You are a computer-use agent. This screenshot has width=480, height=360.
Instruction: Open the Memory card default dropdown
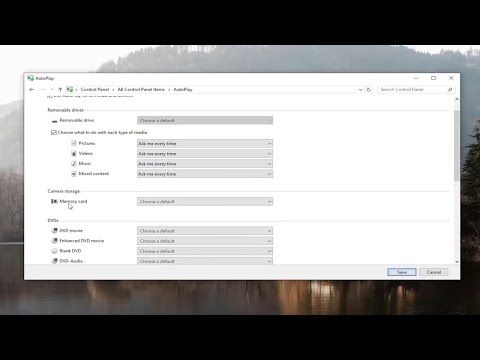[205, 202]
